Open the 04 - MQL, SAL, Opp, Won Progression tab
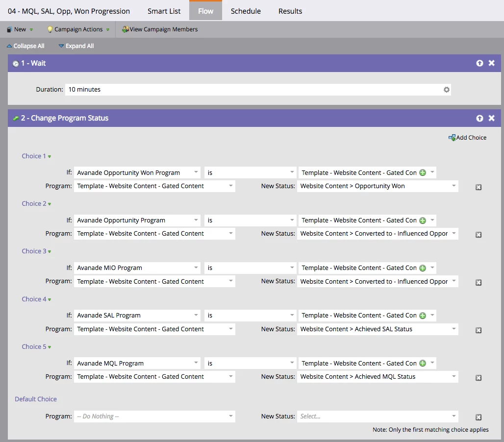 69,11
